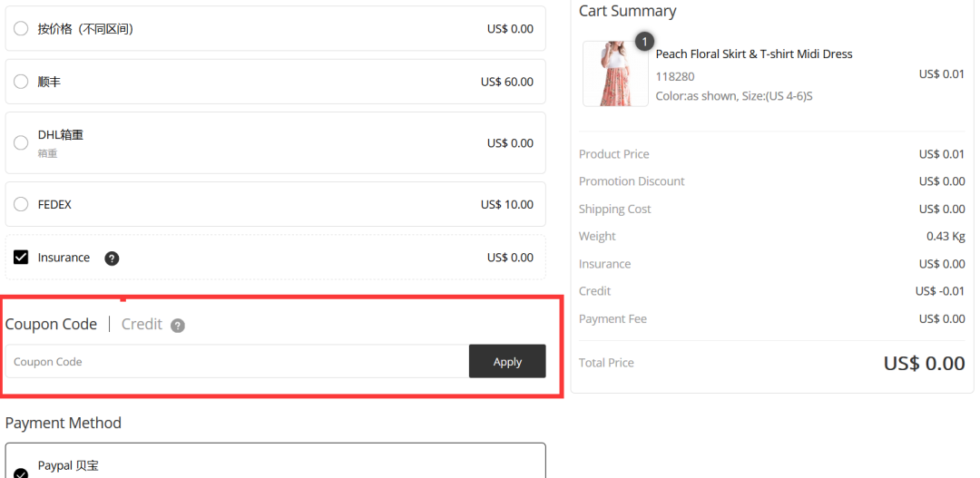Open Peach Floral Skirt & T-shirt Midi Dress link
980x478 pixels.
click(754, 54)
